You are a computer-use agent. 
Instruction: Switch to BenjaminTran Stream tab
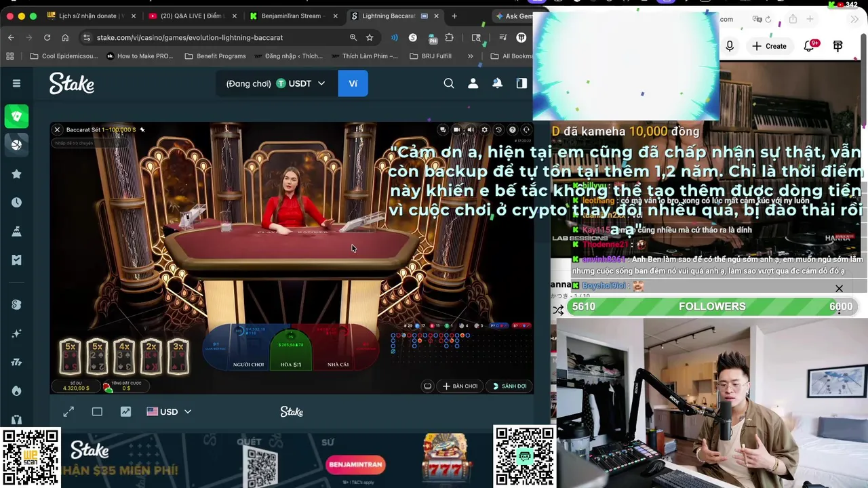coord(292,16)
